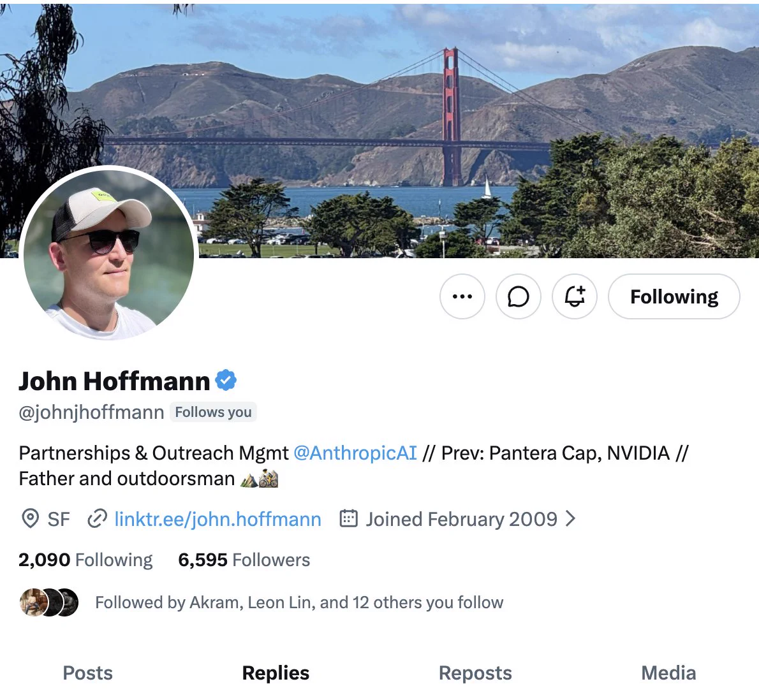Screen dimensions: 759x700
Task: Open the @AnthropicAI mention in the bio
Action: tap(355, 453)
